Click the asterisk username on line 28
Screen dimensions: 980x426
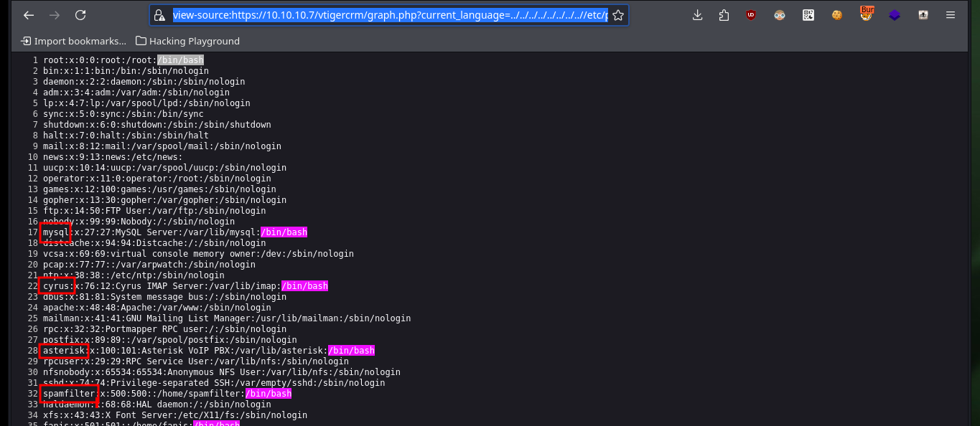pyautogui.click(x=63, y=351)
